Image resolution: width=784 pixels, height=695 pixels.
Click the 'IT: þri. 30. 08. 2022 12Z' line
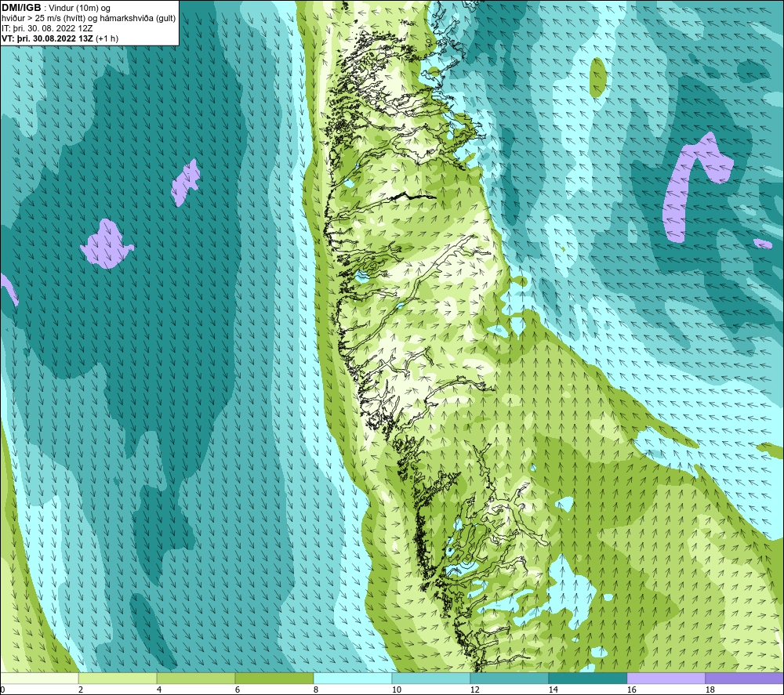[47, 28]
